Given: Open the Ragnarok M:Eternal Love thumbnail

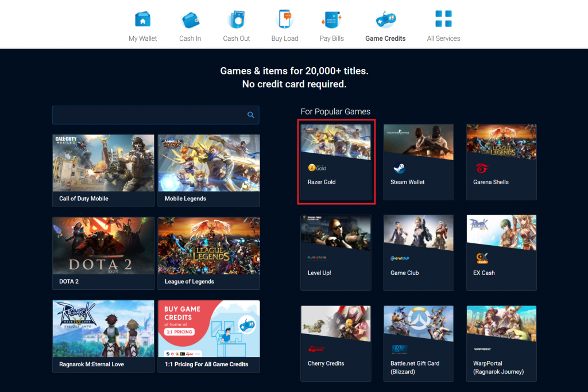Looking at the screenshot, I should click(x=103, y=329).
